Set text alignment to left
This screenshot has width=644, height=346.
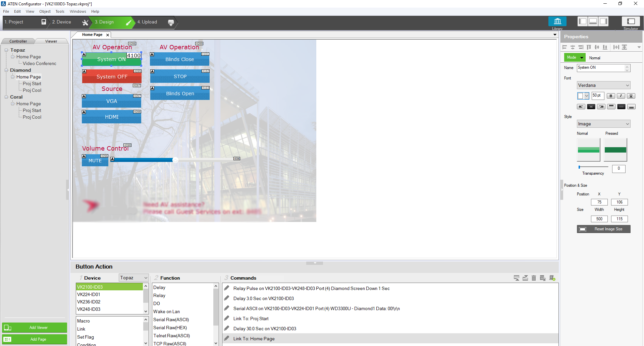[581, 107]
